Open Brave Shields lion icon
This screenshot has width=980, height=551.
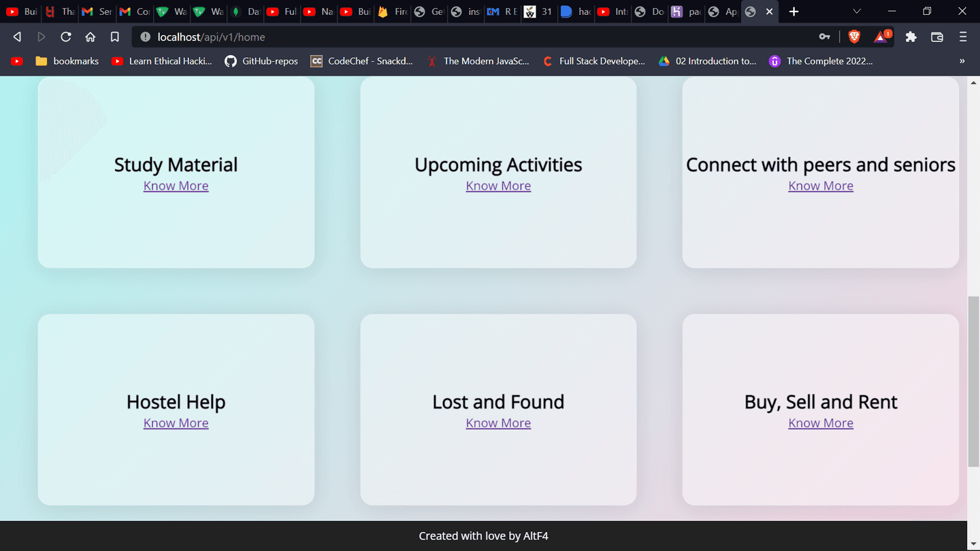pos(855,37)
